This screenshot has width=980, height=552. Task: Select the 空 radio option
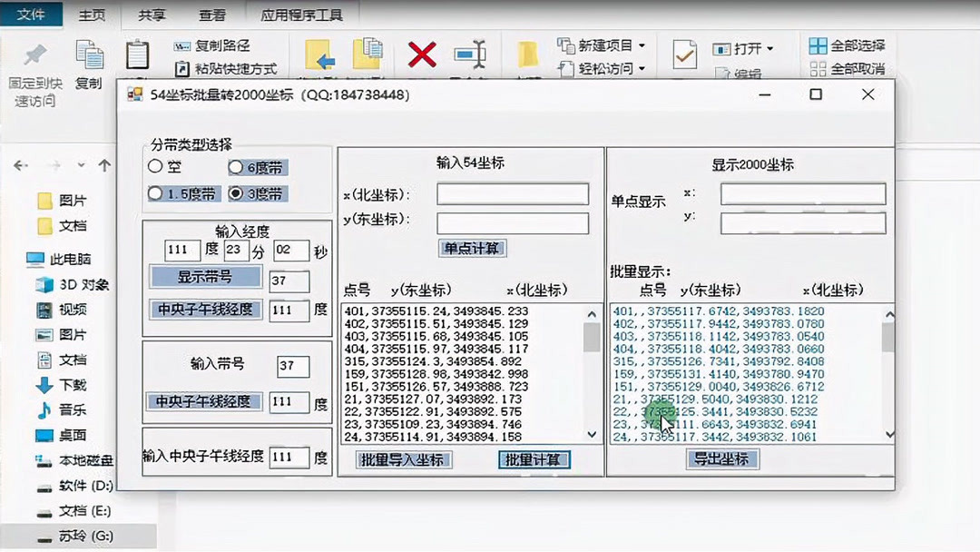pyautogui.click(x=156, y=167)
